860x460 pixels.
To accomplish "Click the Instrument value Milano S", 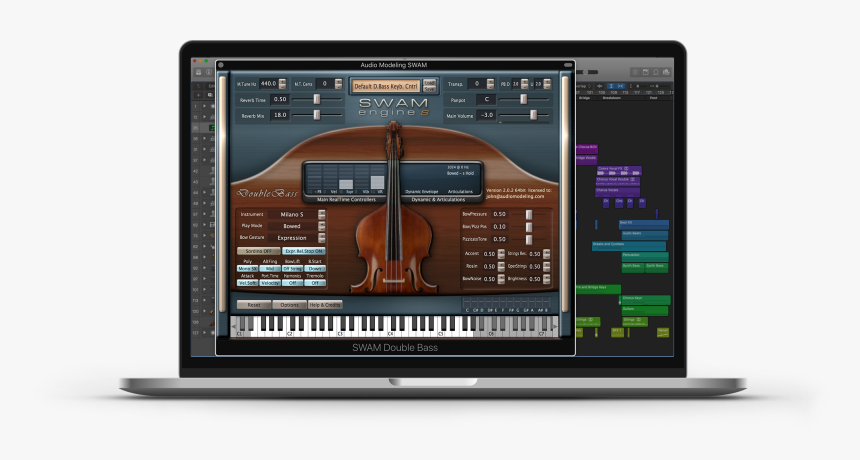I will point(292,214).
